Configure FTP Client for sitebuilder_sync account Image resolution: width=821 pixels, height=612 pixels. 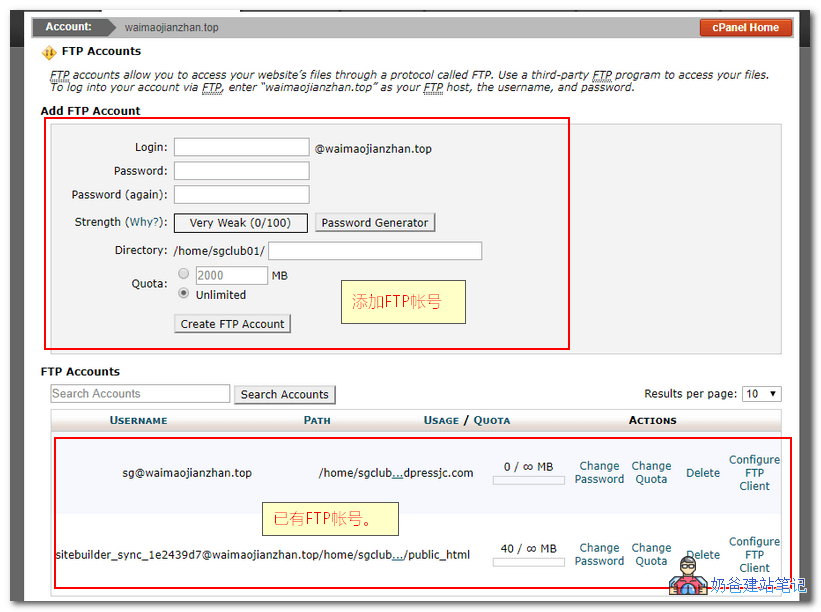(x=754, y=554)
